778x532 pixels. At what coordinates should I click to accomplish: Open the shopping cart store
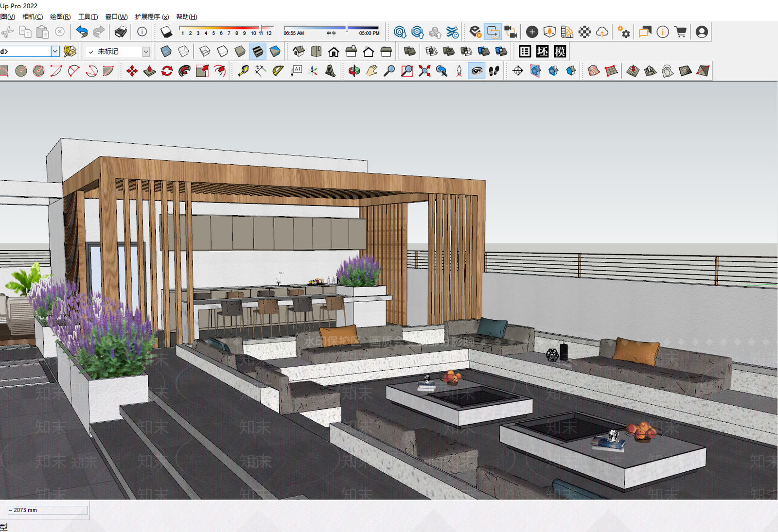(681, 32)
